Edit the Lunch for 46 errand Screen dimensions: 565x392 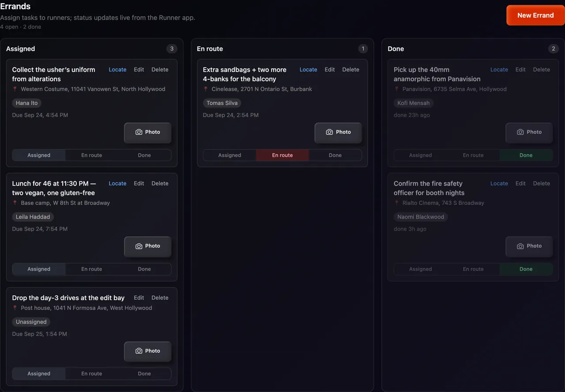tap(139, 184)
